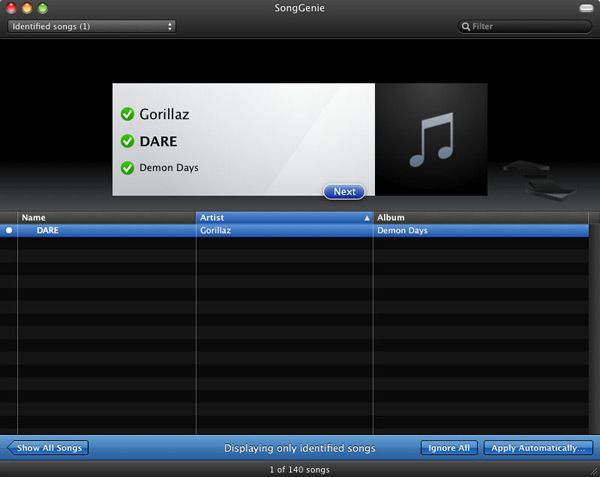Click the white status dot on the DARE row
This screenshot has height=477, width=600.
[9, 230]
